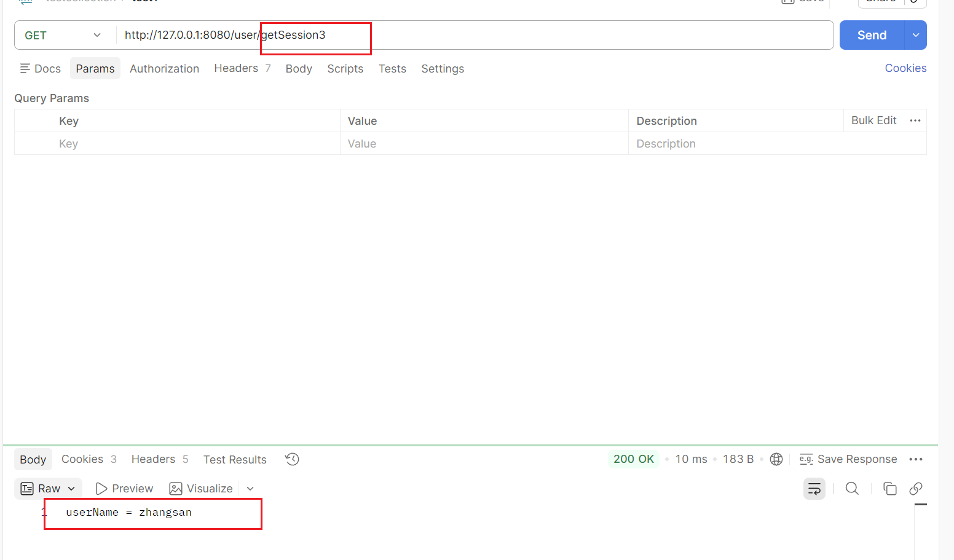
Task: Open the response history clock icon
Action: pos(292,459)
